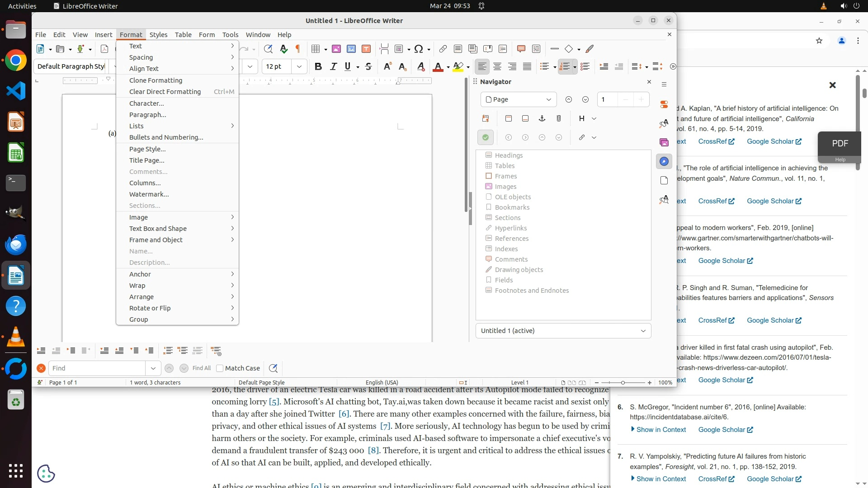Open Find and Replace icon in find bar
Image resolution: width=868 pixels, height=488 pixels.
(273, 368)
